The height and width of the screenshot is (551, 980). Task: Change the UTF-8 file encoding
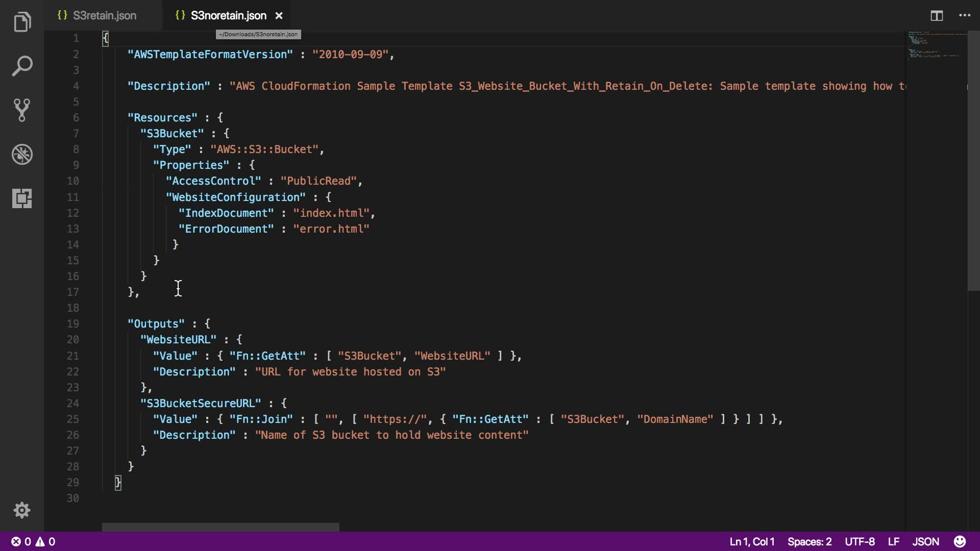click(x=860, y=541)
